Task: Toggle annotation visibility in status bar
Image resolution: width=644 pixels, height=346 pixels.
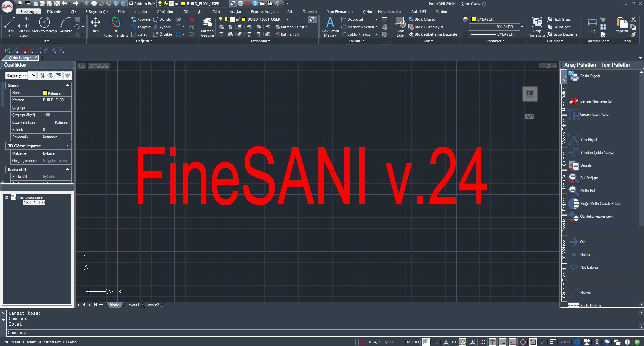Action: [463, 342]
